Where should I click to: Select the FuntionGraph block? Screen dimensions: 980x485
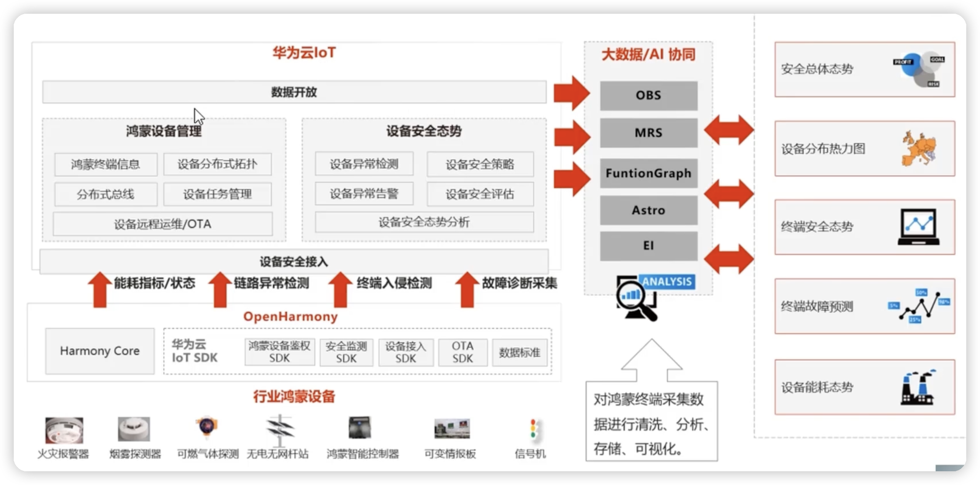pyautogui.click(x=648, y=173)
